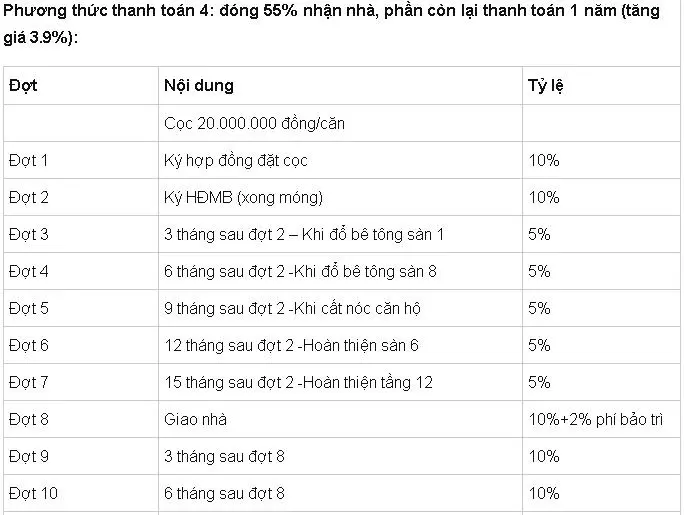Click the 'Tỷ lệ' column header

pos(545,86)
